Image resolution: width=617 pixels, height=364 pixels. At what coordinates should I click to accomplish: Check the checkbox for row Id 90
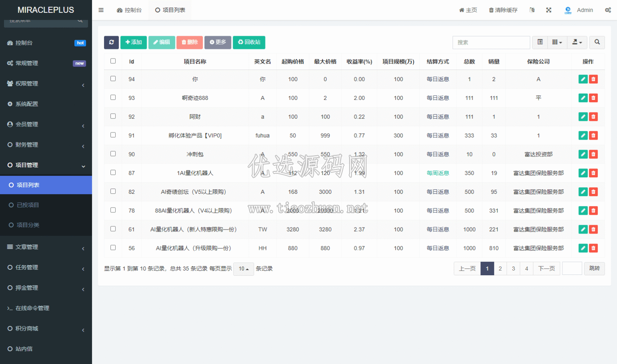(113, 154)
